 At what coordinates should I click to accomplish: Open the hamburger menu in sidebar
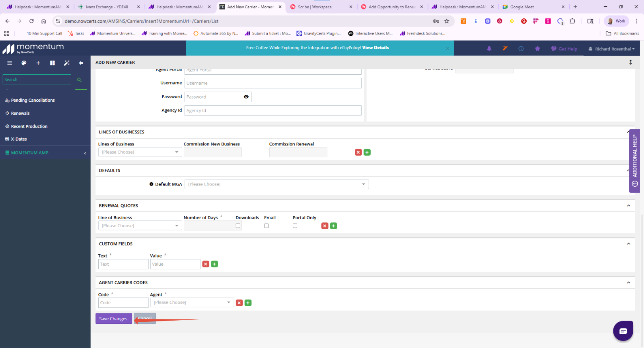point(10,63)
